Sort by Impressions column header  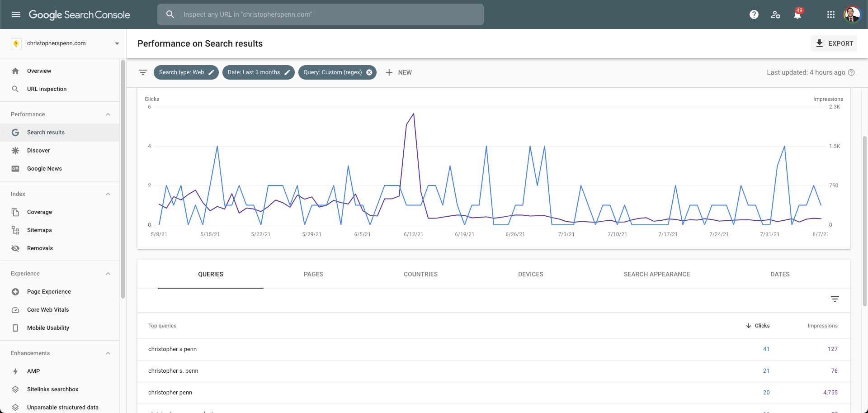[822, 326]
